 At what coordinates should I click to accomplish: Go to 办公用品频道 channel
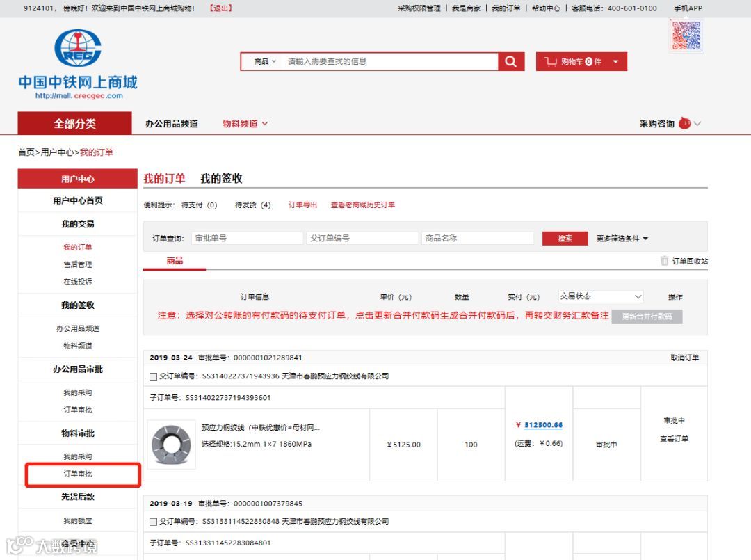click(172, 124)
